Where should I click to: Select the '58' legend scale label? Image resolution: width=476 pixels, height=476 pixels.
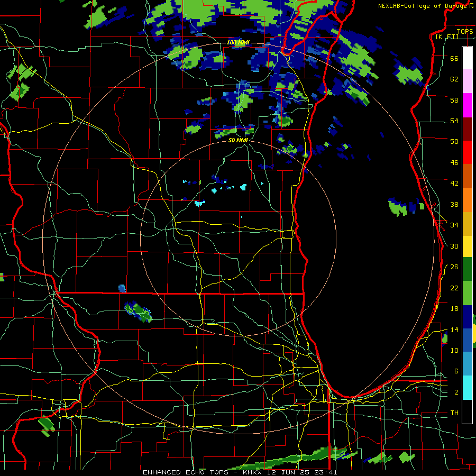pyautogui.click(x=454, y=100)
